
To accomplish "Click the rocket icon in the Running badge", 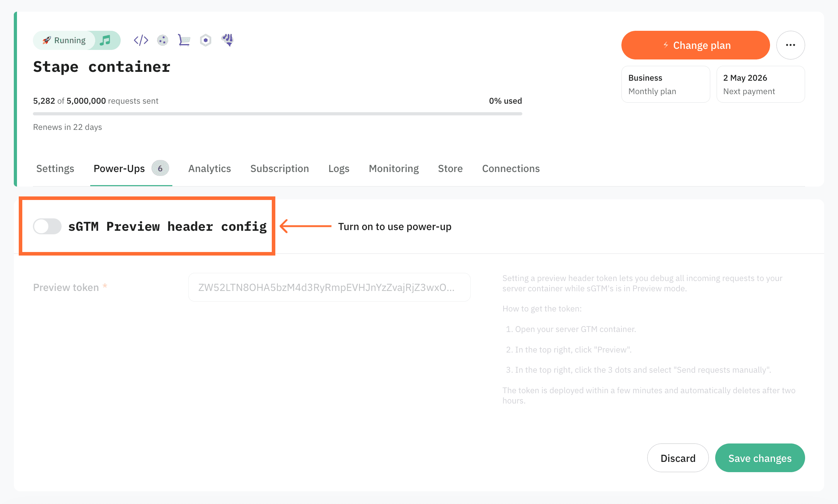I will click(47, 40).
